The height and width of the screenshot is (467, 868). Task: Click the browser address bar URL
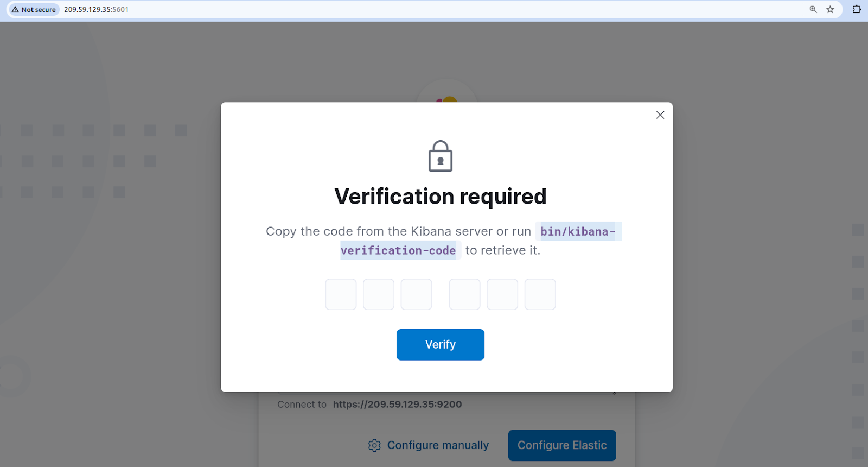click(x=97, y=10)
